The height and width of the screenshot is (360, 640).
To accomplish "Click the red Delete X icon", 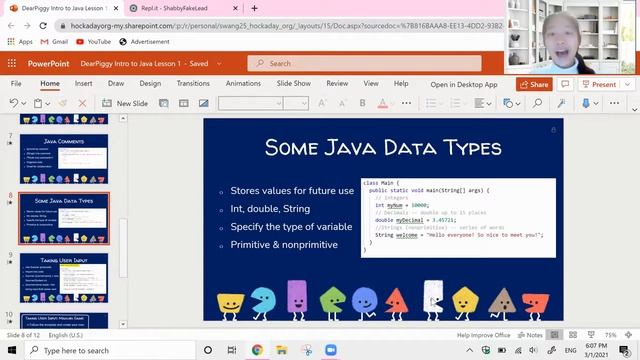I will (x=82, y=103).
